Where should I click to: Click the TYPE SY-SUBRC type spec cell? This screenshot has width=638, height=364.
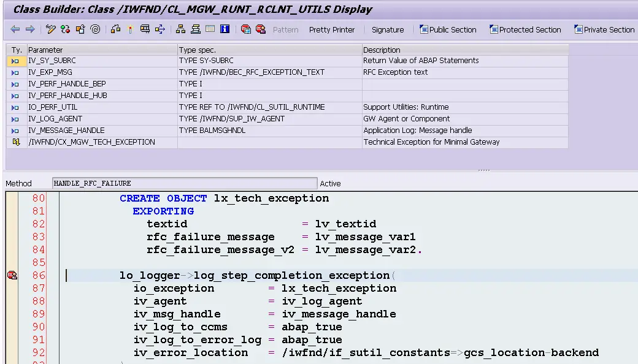270,61
